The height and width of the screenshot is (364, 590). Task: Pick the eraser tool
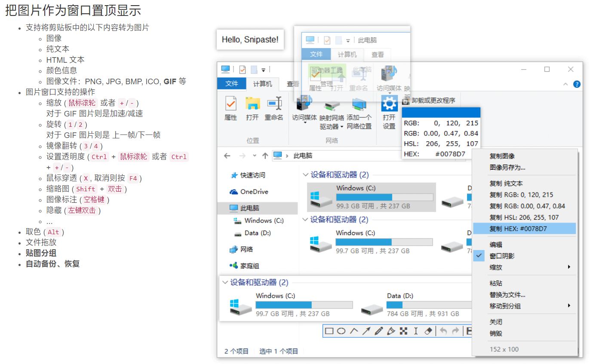428,331
